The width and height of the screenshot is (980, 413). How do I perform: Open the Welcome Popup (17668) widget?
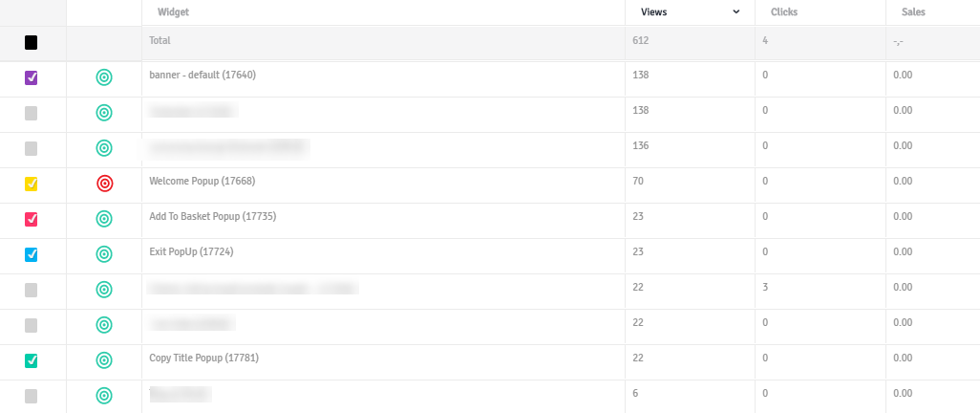[202, 181]
